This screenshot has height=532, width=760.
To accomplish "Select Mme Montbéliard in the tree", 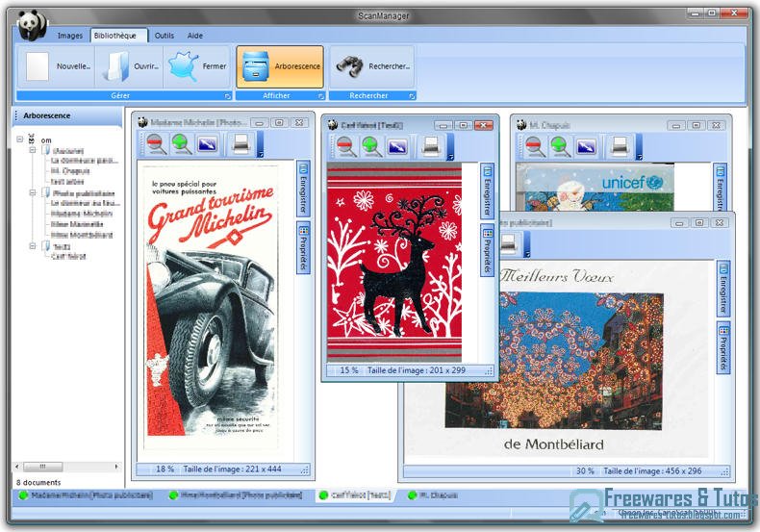I will (82, 236).
